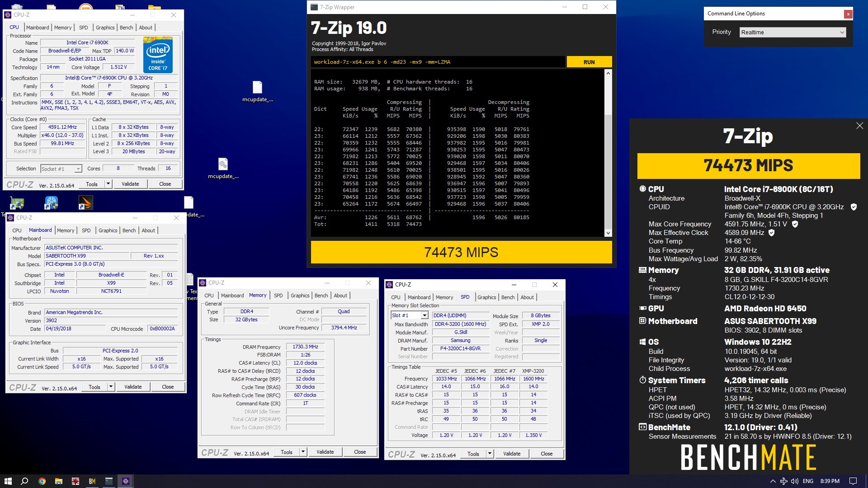Click ENG language indicator in tray

tap(808, 481)
